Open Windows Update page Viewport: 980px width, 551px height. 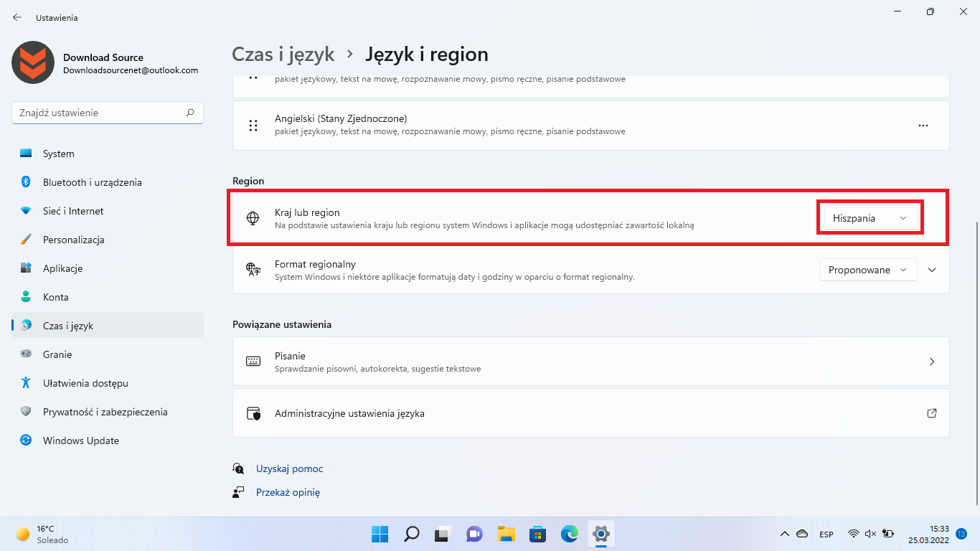(108, 441)
